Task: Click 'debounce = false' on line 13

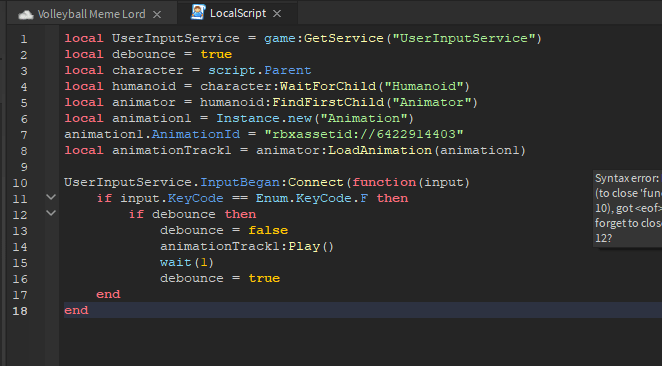Action: pos(224,230)
